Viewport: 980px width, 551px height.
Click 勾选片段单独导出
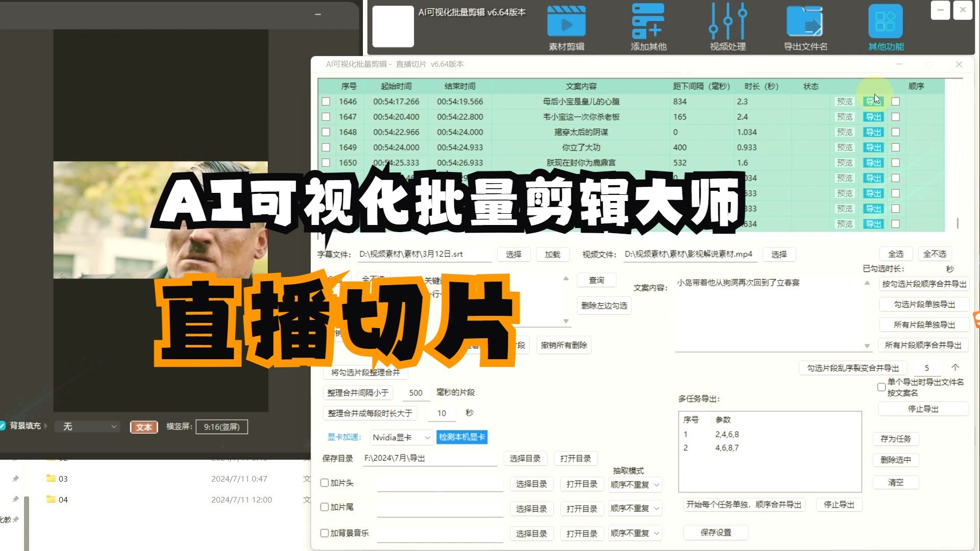click(x=924, y=304)
